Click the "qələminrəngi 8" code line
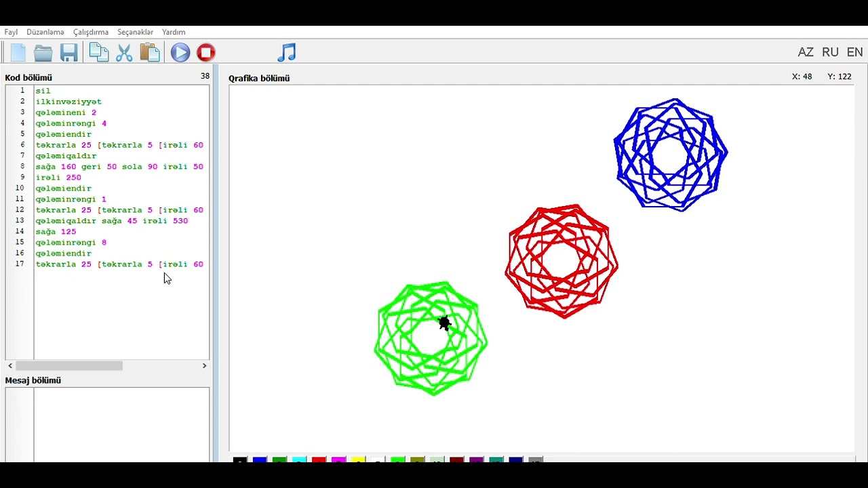868x488 pixels. point(71,243)
